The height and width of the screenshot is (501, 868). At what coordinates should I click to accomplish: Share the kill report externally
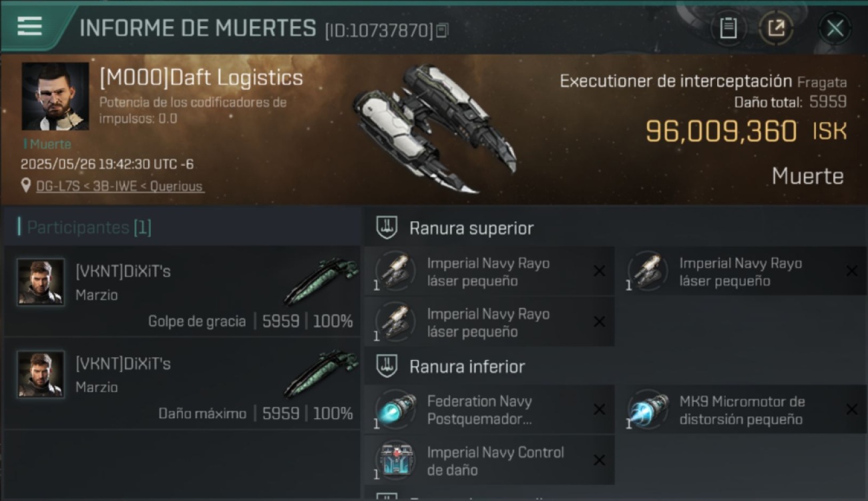click(x=776, y=28)
